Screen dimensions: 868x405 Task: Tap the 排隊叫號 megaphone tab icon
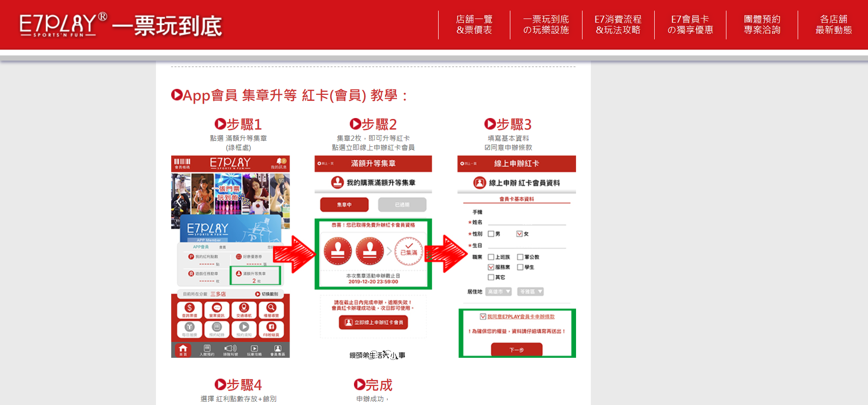coord(230,350)
